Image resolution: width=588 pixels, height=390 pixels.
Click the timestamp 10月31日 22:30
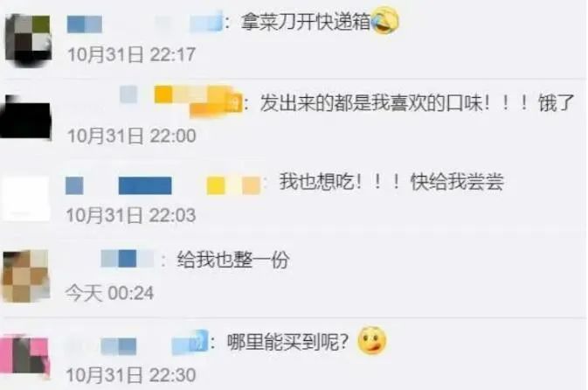pyautogui.click(x=131, y=375)
